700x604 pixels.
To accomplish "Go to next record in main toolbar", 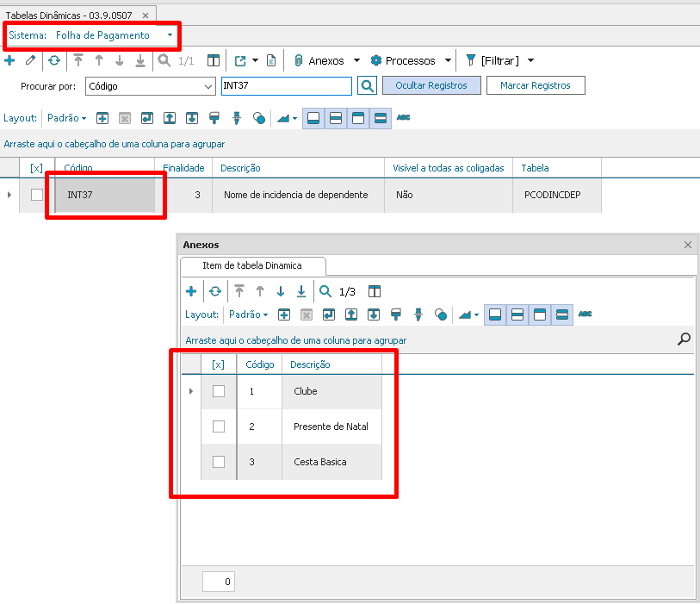I will tap(119, 60).
